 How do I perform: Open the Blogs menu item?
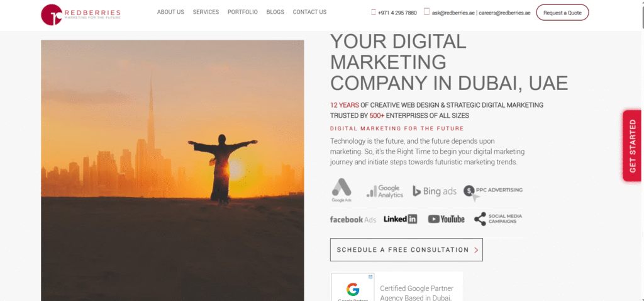point(275,12)
